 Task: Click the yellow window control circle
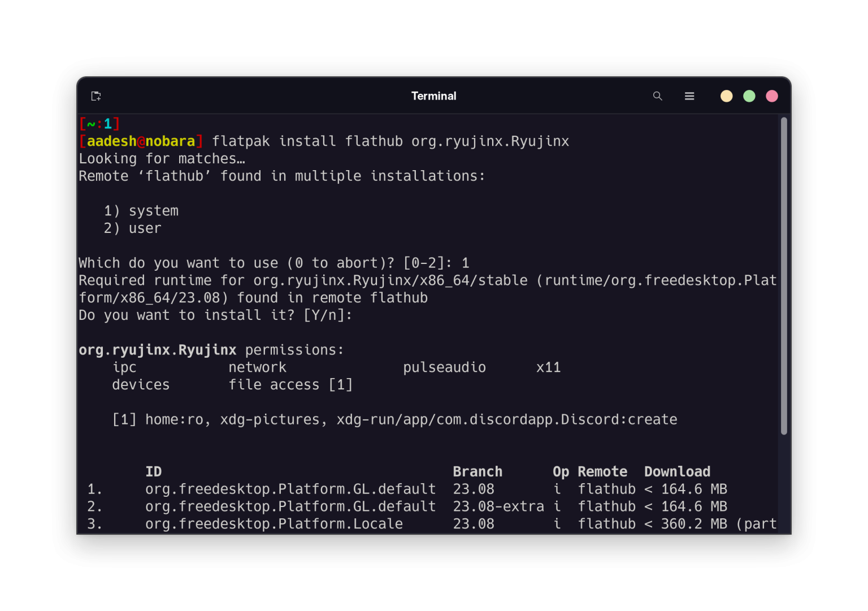point(726,96)
